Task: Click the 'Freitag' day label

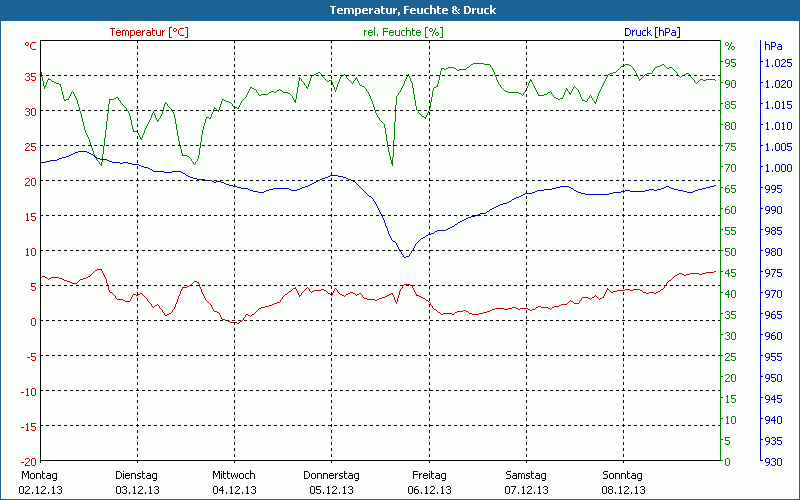Action: [429, 475]
